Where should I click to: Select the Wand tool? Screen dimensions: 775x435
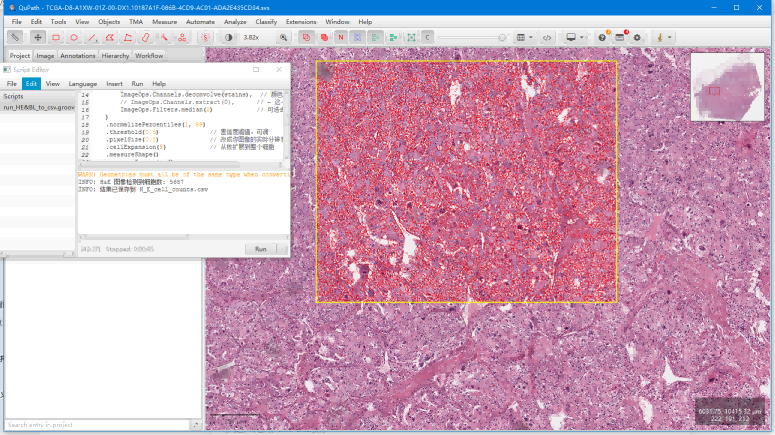click(x=164, y=37)
